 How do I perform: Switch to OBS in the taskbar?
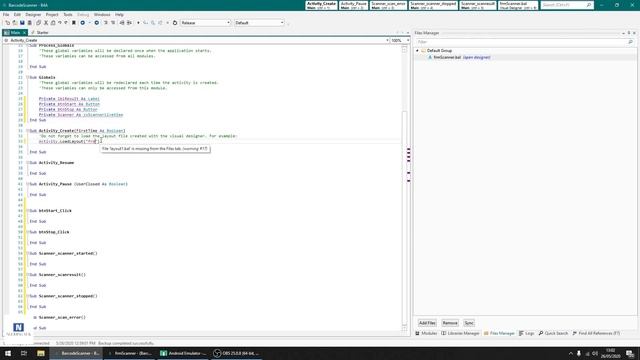pyautogui.click(x=237, y=353)
